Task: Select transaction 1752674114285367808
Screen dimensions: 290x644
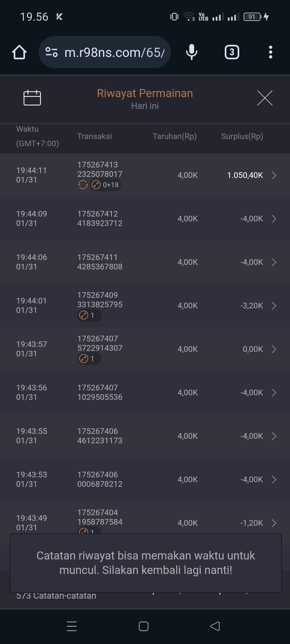Action: click(100, 262)
